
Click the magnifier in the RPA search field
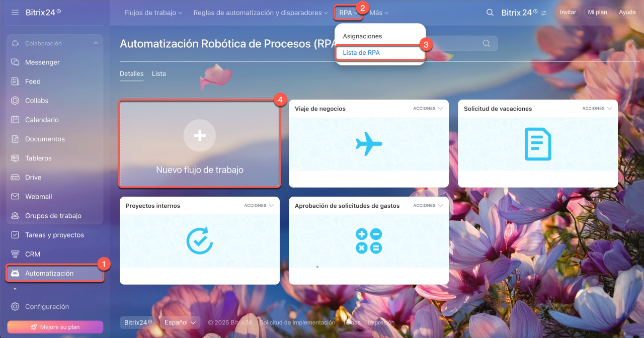487,43
